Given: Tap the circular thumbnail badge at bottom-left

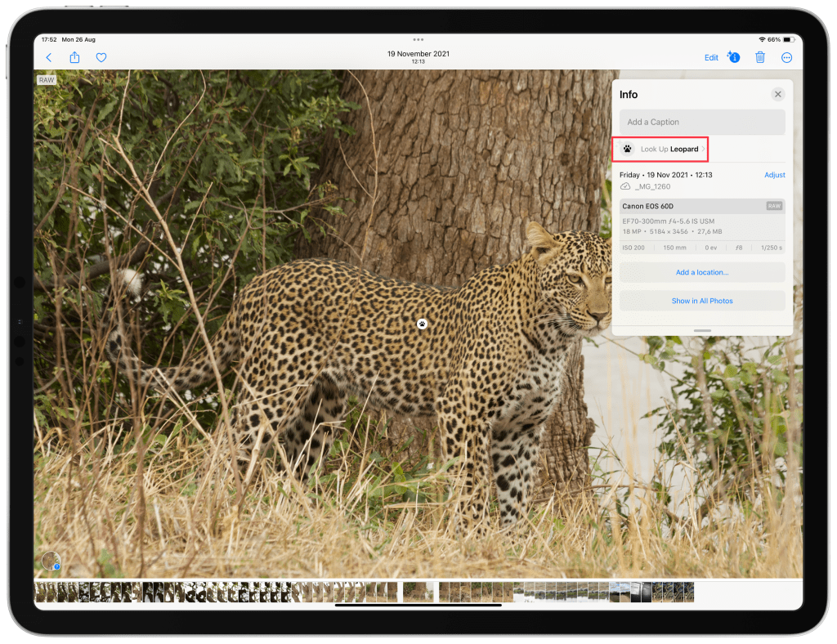Looking at the screenshot, I should (x=51, y=561).
